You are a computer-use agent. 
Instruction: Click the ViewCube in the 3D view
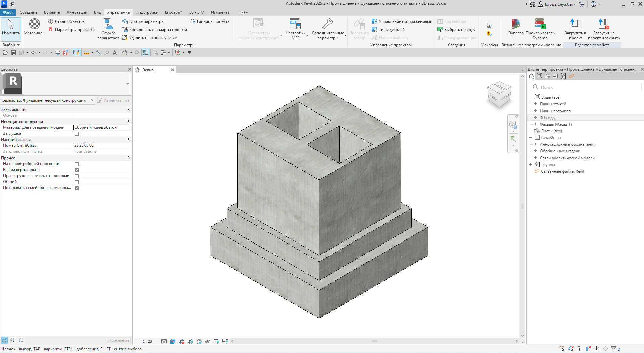499,94
